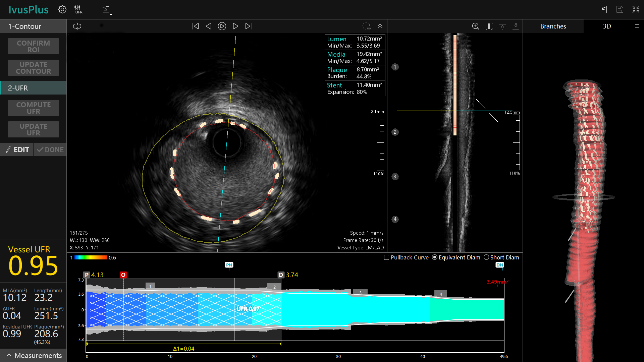Open the report icon near the top right

[603, 9]
